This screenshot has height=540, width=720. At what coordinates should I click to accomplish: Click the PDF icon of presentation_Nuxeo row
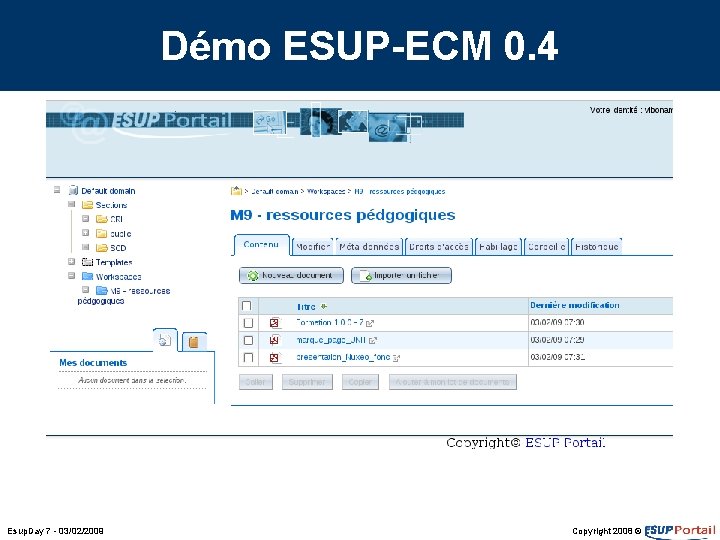275,357
